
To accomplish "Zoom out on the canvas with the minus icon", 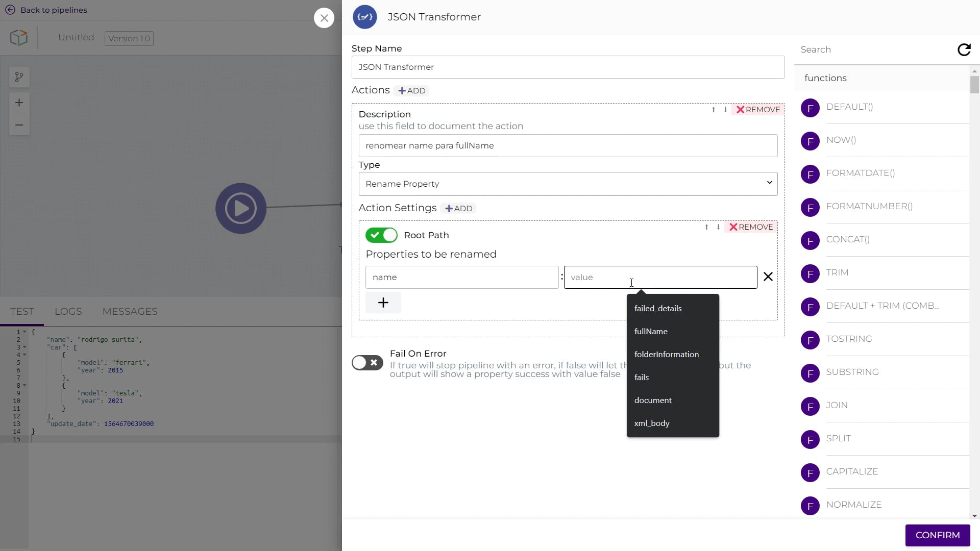I will pyautogui.click(x=19, y=125).
